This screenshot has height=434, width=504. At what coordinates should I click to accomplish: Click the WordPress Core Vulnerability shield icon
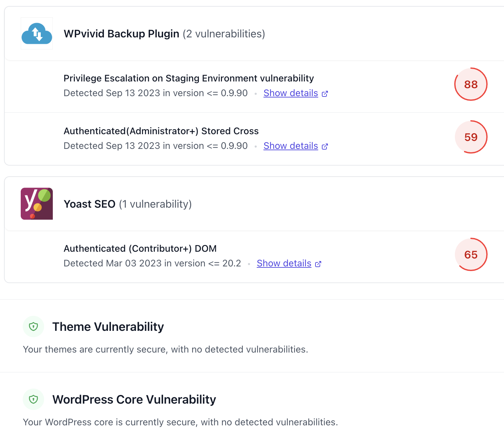(x=33, y=399)
